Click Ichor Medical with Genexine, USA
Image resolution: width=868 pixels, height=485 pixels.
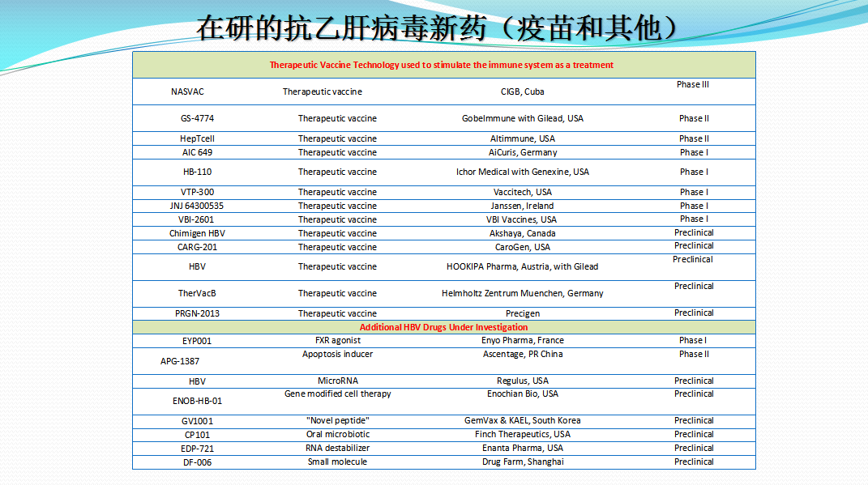[523, 172]
